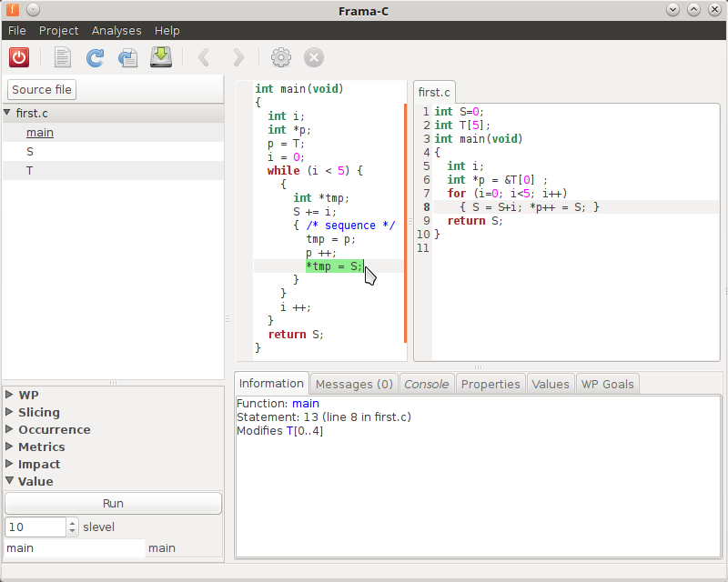This screenshot has height=582, width=728.
Task: Switch to the WP Goals tab
Action: (608, 385)
